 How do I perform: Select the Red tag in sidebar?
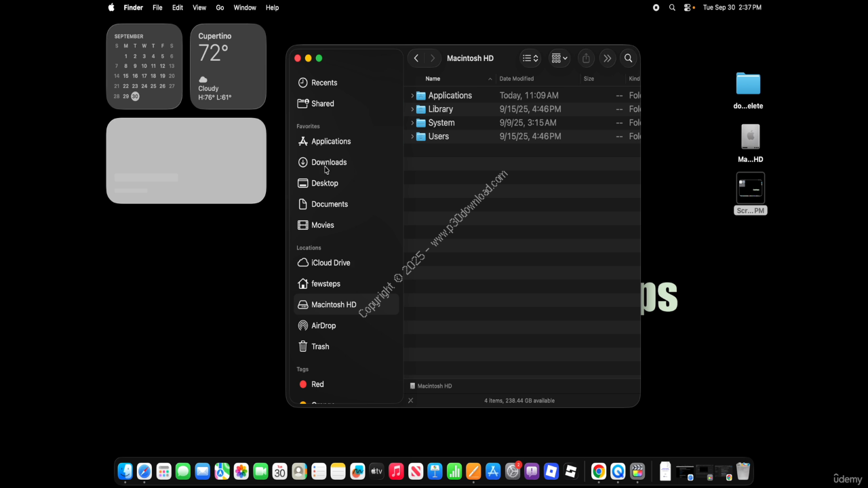point(317,384)
